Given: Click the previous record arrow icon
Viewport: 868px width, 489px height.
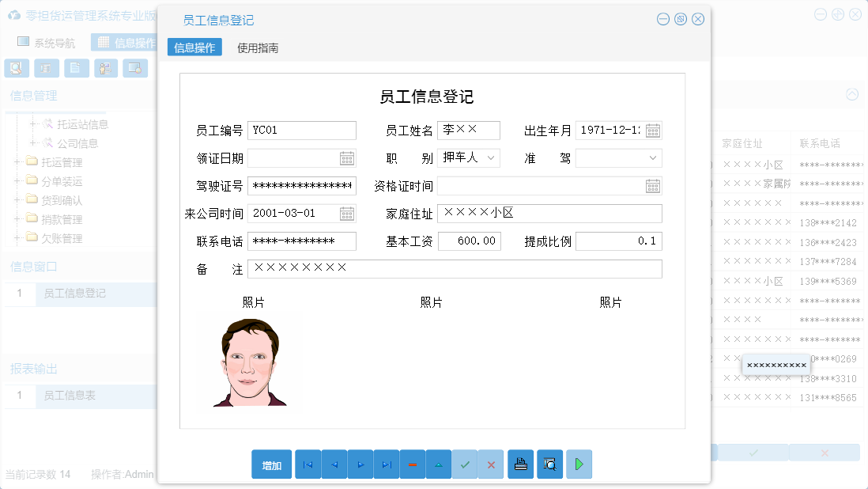Looking at the screenshot, I should pyautogui.click(x=334, y=464).
